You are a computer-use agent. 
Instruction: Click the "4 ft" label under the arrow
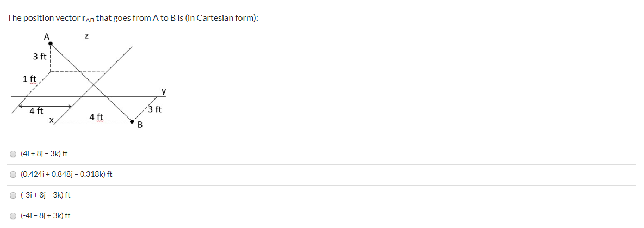click(x=36, y=111)
